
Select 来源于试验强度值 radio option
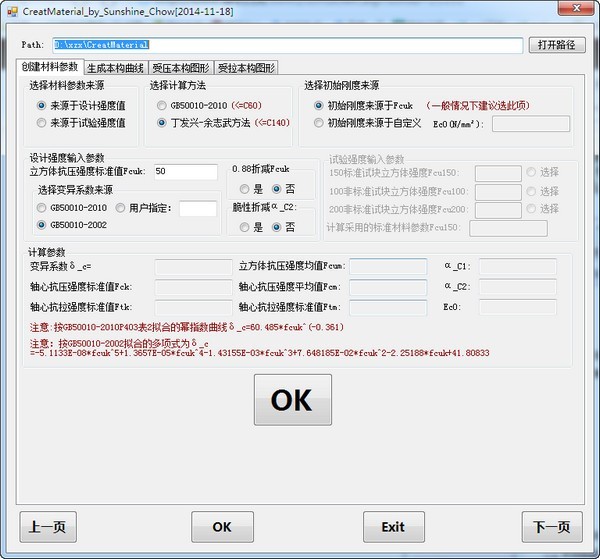tap(41, 122)
